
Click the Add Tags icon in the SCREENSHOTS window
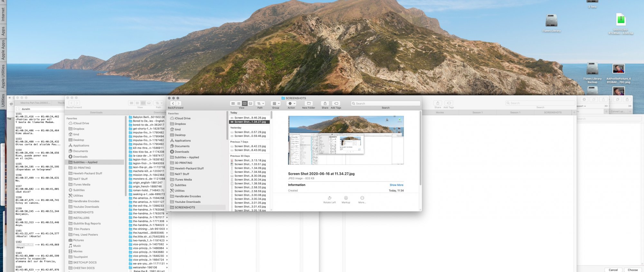tap(336, 103)
